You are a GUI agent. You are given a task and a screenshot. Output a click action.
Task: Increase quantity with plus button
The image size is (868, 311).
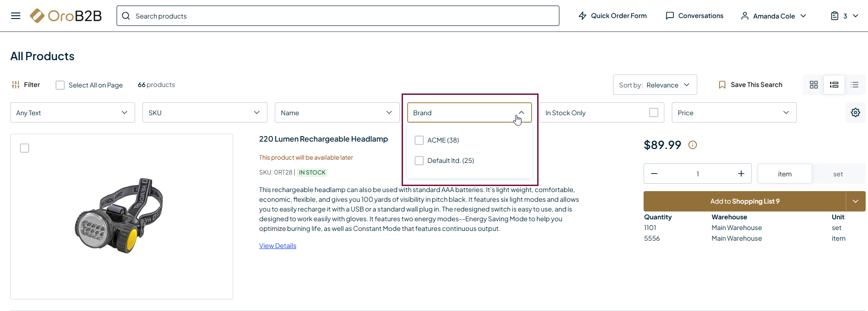point(741,174)
